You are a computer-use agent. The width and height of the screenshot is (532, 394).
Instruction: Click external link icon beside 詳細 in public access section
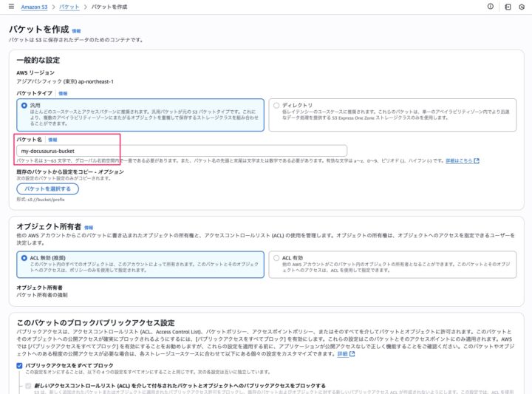pos(352,354)
